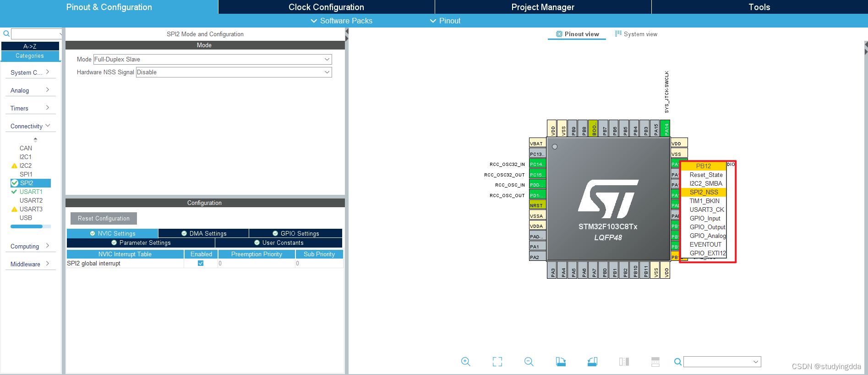Click the split vertical view icon
The image size is (868, 375).
click(x=624, y=362)
